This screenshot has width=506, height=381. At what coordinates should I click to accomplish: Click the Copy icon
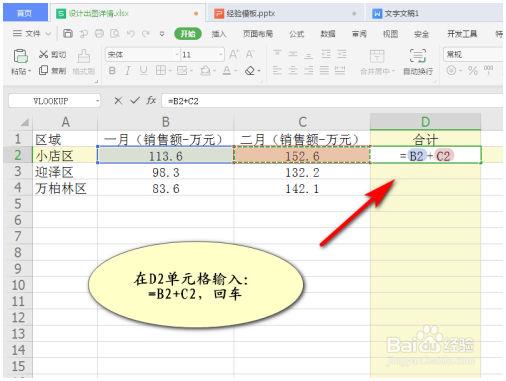point(43,70)
